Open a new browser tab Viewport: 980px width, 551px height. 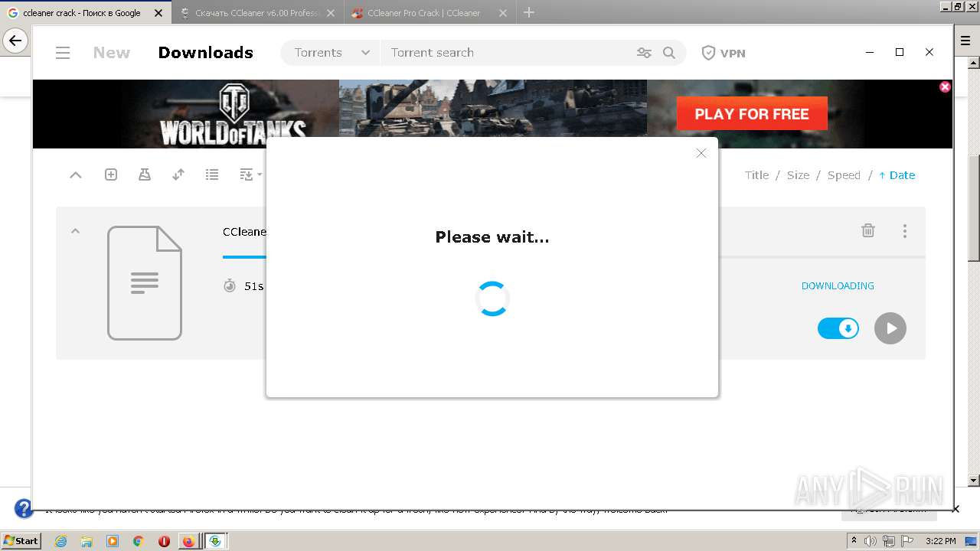click(x=529, y=12)
